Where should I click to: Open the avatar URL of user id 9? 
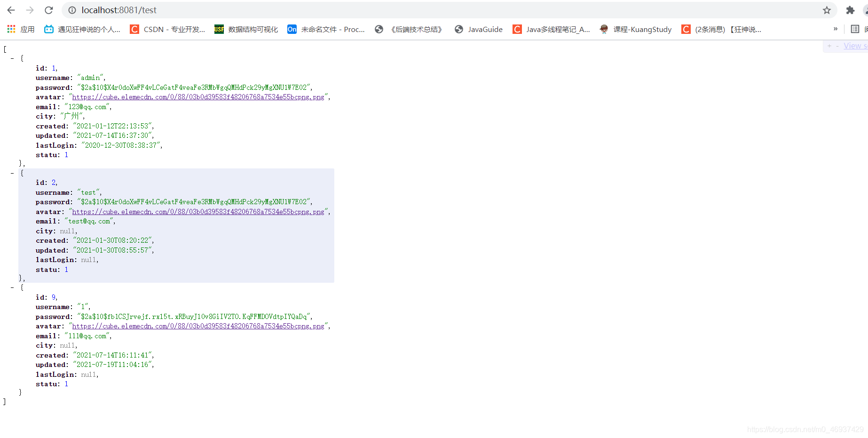coord(198,326)
